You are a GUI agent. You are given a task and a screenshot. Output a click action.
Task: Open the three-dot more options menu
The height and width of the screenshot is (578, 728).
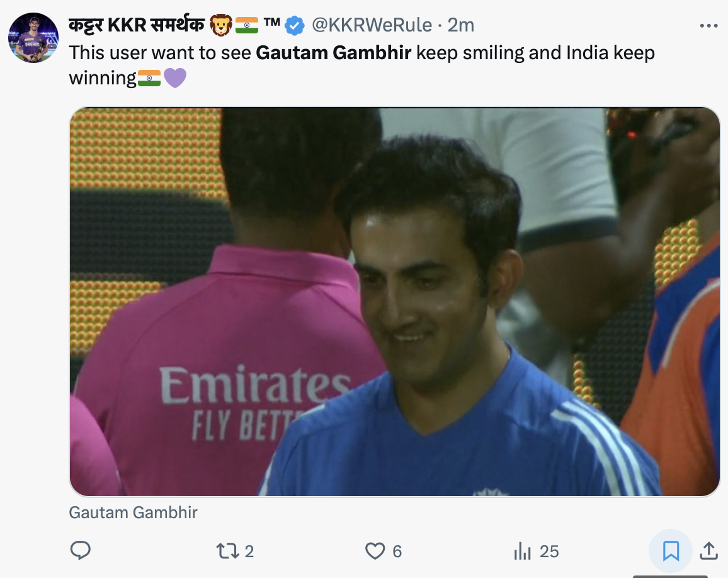click(708, 26)
